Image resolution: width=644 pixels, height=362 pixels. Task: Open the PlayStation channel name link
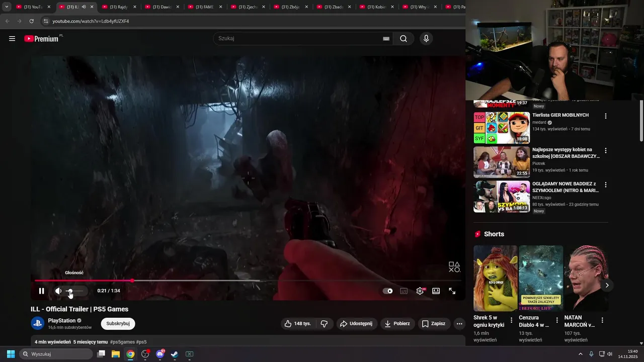click(x=62, y=320)
